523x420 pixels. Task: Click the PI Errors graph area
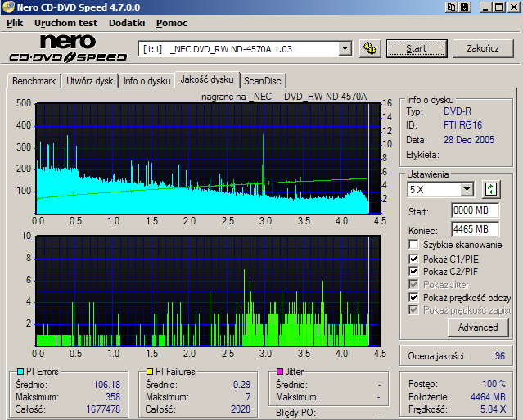pos(208,159)
